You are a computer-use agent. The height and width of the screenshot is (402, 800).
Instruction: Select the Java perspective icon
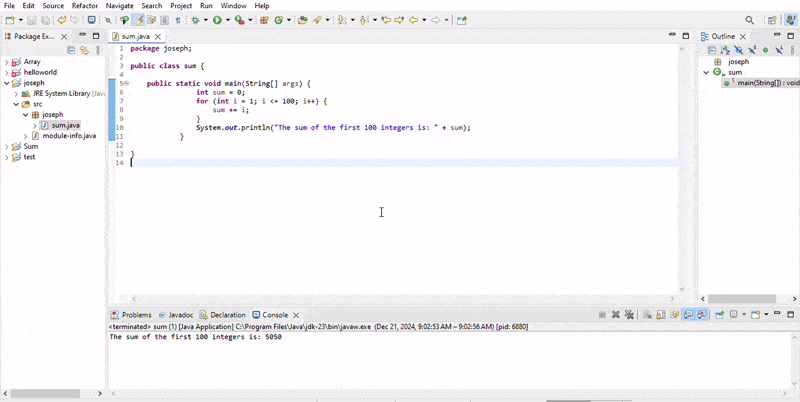pyautogui.click(x=790, y=20)
